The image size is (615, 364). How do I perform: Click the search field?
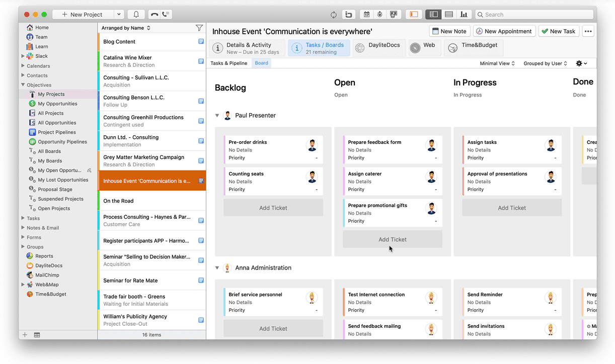click(x=536, y=15)
